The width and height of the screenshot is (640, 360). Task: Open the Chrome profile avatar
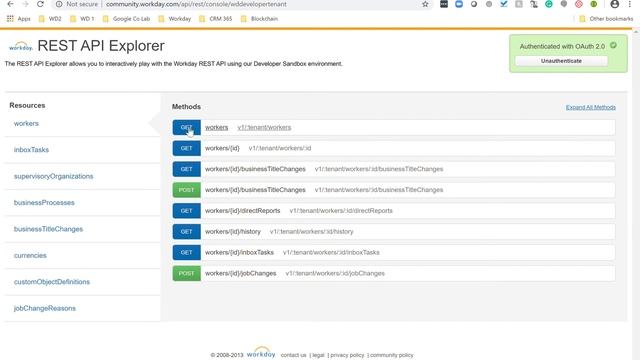[x=614, y=4]
